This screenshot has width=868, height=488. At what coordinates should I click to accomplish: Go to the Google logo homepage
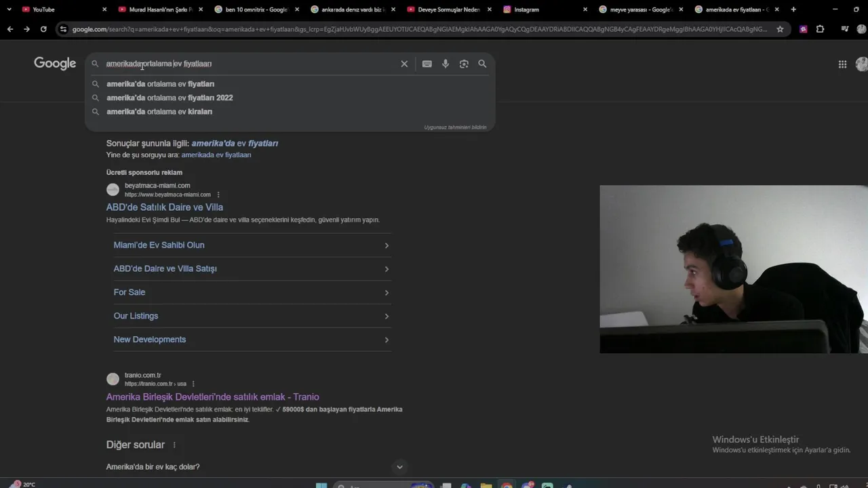click(x=55, y=64)
